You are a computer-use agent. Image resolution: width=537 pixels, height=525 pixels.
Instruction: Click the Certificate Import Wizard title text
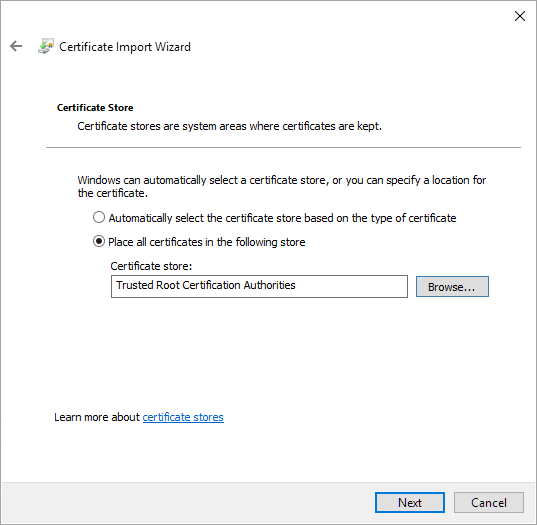coord(125,47)
